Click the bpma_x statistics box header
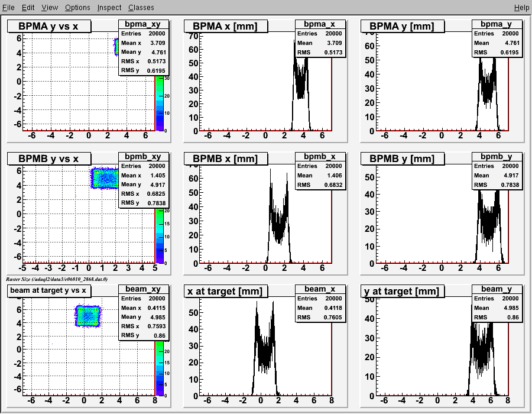This screenshot has height=414, width=532. click(x=320, y=24)
